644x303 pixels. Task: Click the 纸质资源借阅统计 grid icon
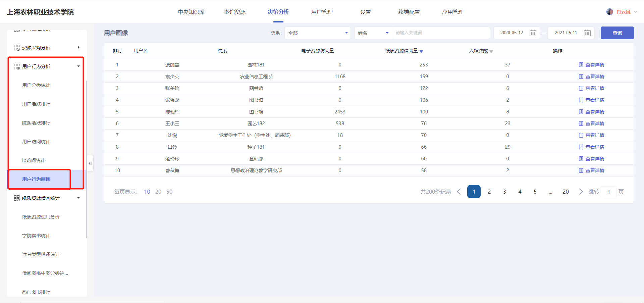(x=17, y=198)
